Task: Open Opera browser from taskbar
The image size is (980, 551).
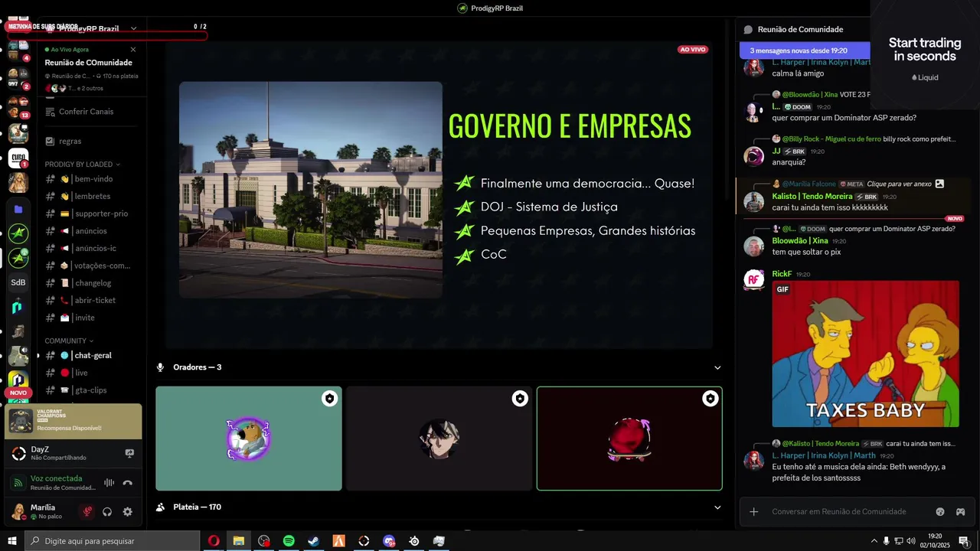Action: (x=214, y=541)
